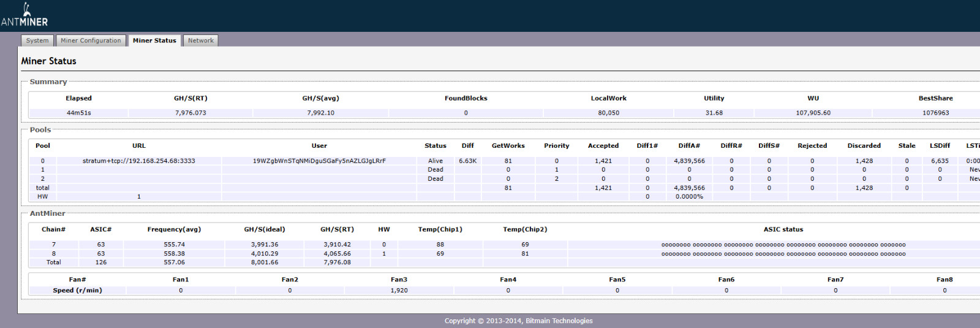This screenshot has height=328, width=980.
Task: Click the Accepted column header
Action: click(603, 146)
